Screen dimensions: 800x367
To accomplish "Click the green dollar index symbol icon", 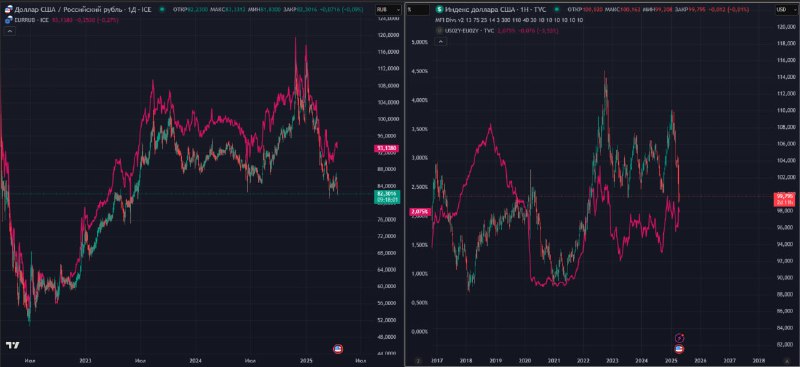I will pos(439,9).
